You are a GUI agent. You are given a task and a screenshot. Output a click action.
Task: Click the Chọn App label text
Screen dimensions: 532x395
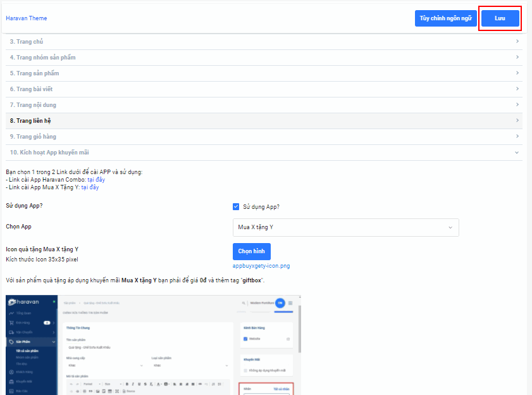[18, 227]
